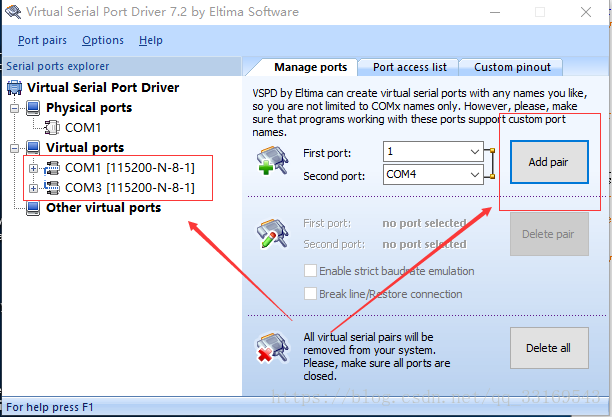The image size is (612, 417).
Task: Click the Delete all button
Action: (x=549, y=348)
